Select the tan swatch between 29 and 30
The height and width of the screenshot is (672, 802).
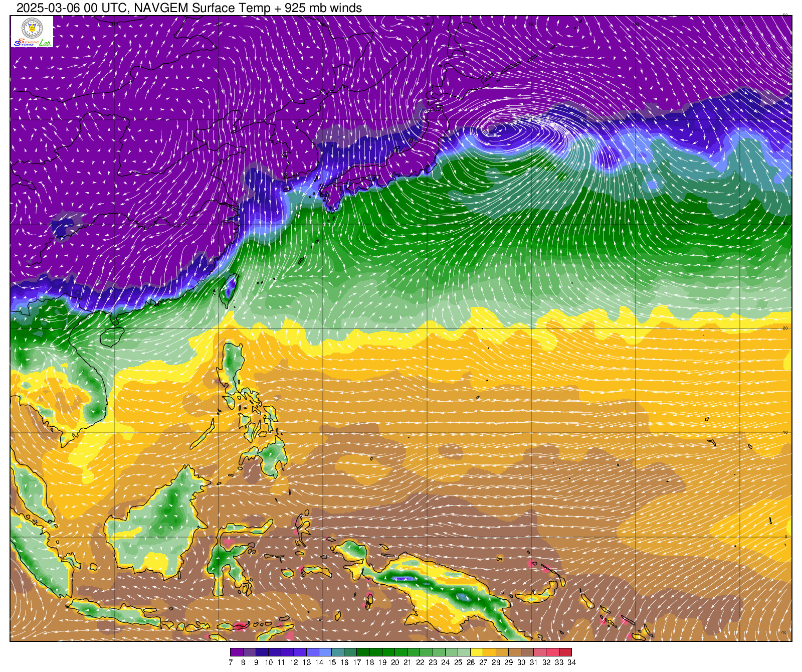coord(515,652)
